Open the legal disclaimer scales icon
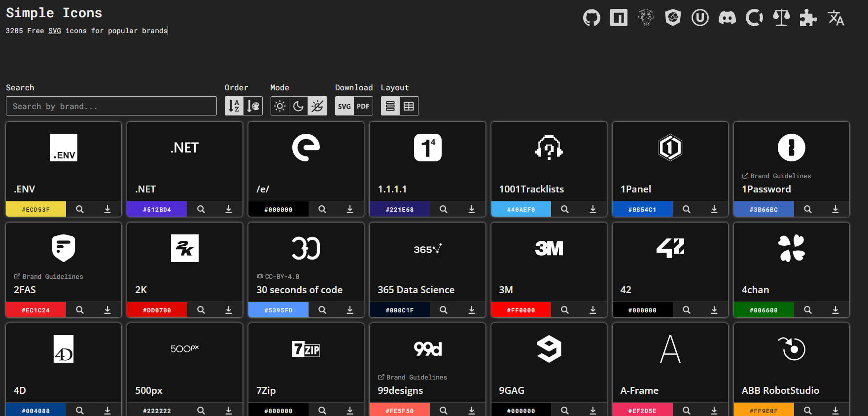Screen dimensions: 868x416 click(x=781, y=18)
